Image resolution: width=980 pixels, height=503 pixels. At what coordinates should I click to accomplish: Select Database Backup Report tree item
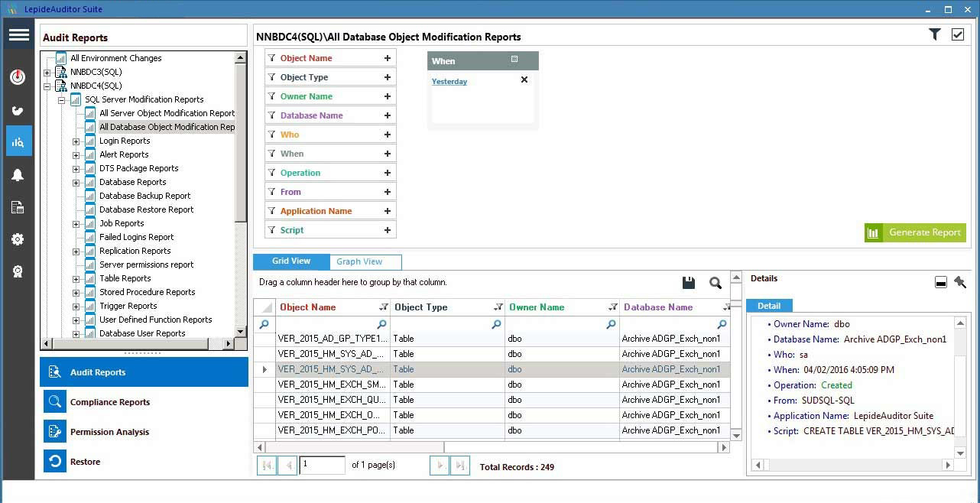click(x=144, y=196)
